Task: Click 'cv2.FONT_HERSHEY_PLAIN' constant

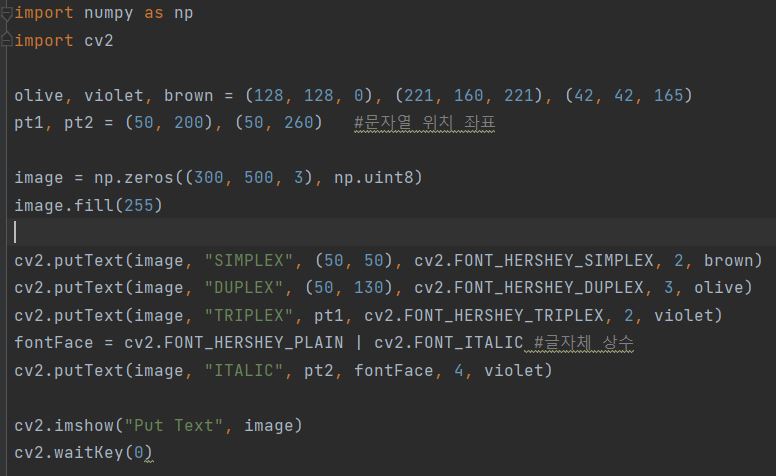Action: pos(234,342)
